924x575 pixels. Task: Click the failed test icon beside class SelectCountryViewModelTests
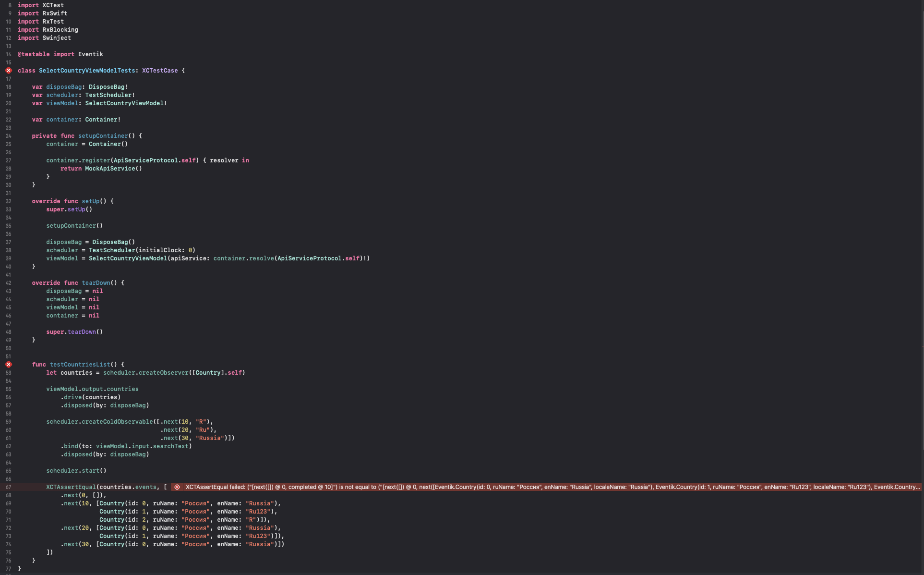pos(9,71)
